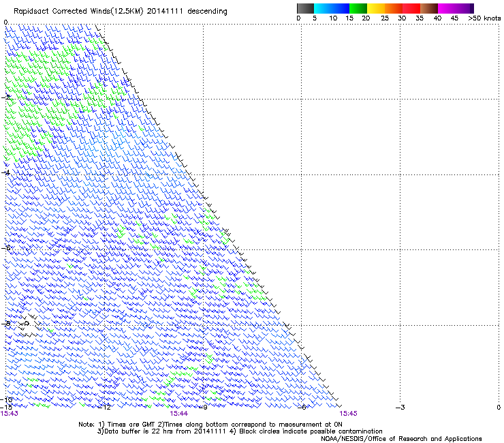
Task: Click the gray 0-5 knots color segment
Action: [305, 8]
